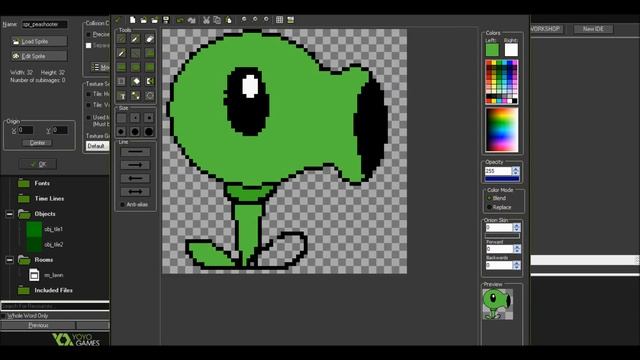
Task: Toggle the Tile Vertical option
Action: pyautogui.click(x=89, y=105)
